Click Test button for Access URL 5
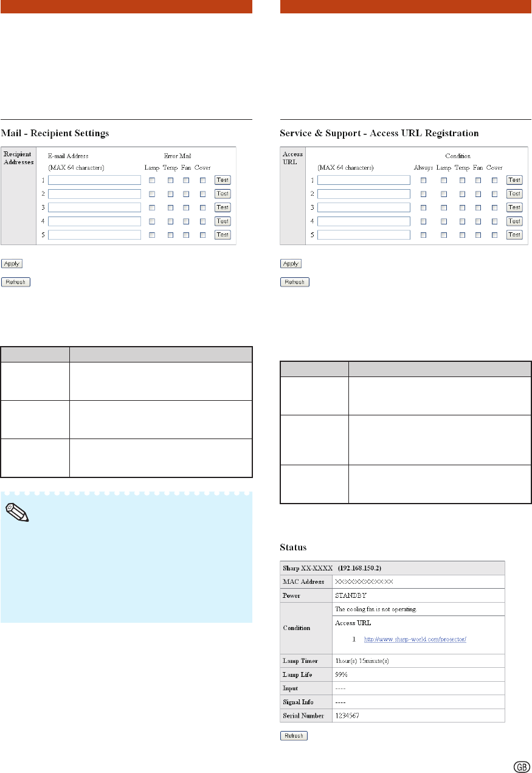The height and width of the screenshot is (773, 532). (x=515, y=235)
